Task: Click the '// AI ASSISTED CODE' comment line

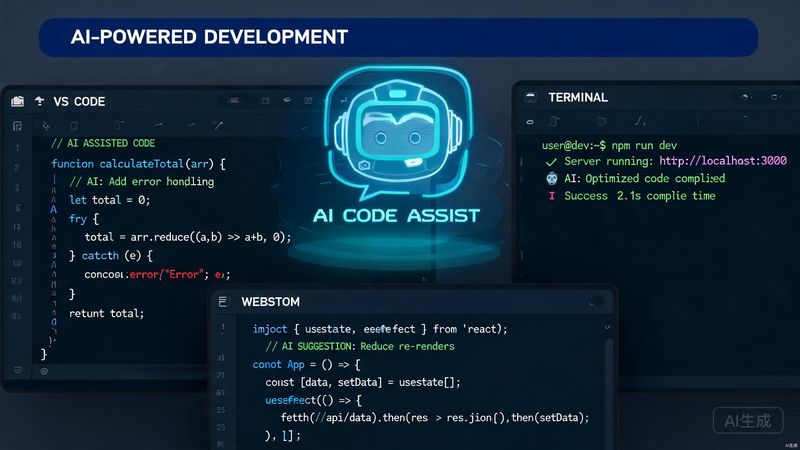Action: click(103, 143)
